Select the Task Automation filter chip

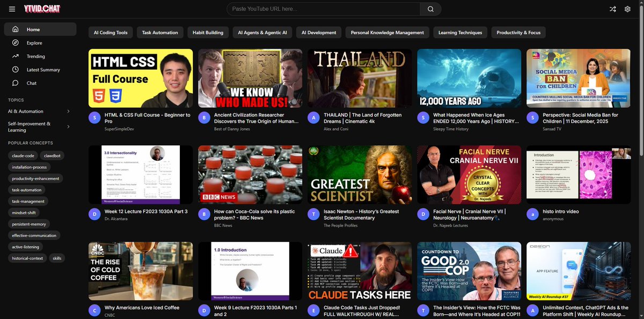[x=160, y=32]
